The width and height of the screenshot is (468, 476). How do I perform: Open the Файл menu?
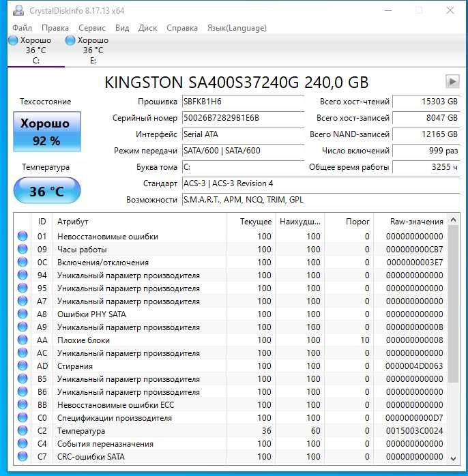(x=22, y=28)
